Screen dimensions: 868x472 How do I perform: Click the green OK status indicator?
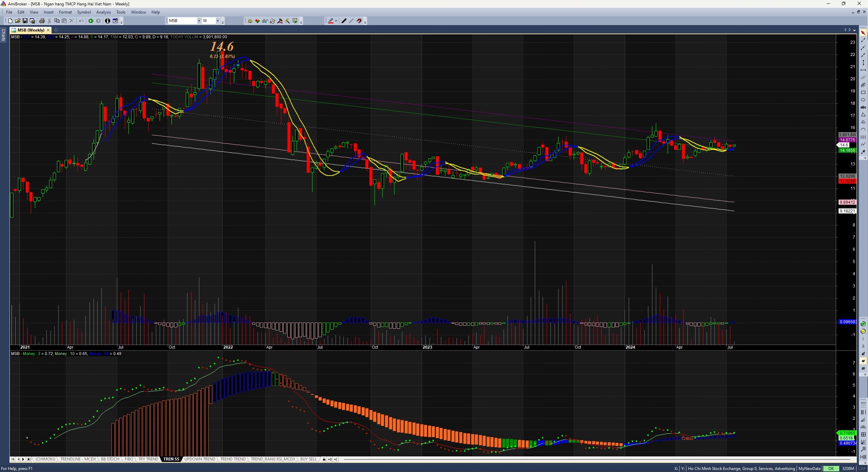[x=831, y=469]
